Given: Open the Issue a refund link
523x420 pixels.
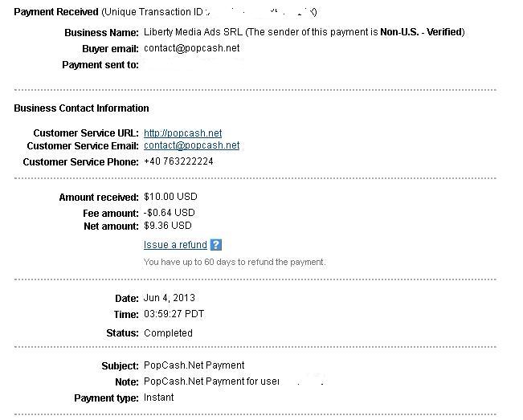Looking at the screenshot, I should [x=175, y=245].
